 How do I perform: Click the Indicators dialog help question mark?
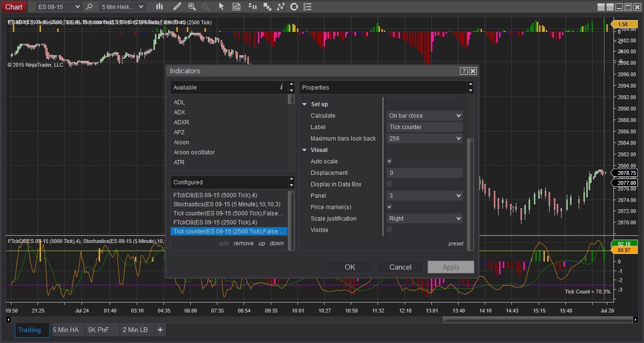point(463,71)
